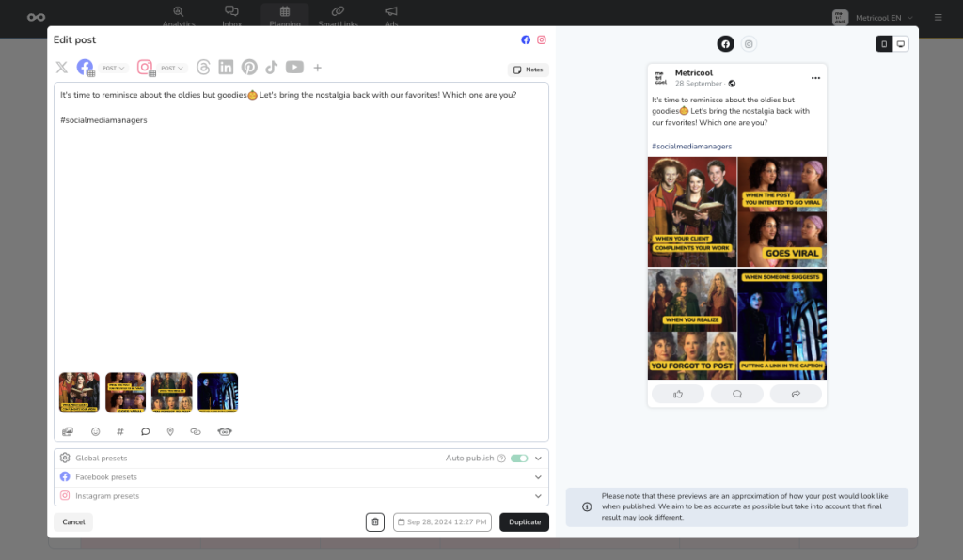Click the link shortener icon
Viewport: 963px width, 560px height.
coord(196,432)
